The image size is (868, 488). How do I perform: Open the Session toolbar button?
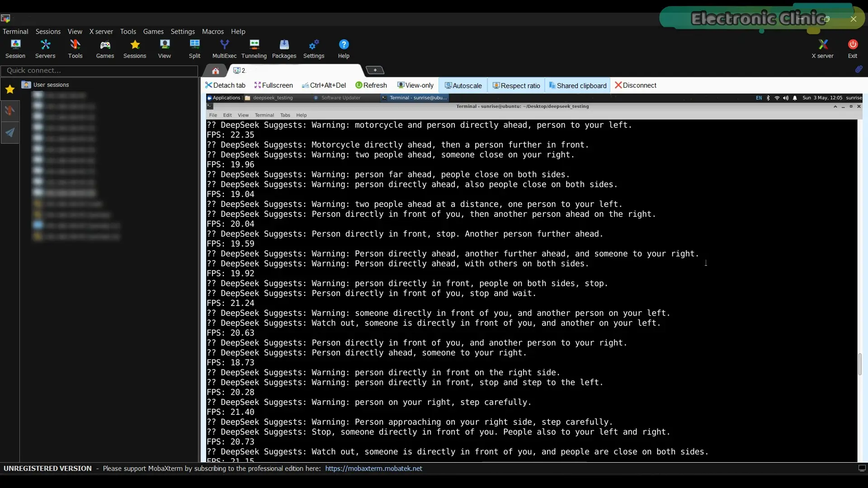[x=15, y=49]
